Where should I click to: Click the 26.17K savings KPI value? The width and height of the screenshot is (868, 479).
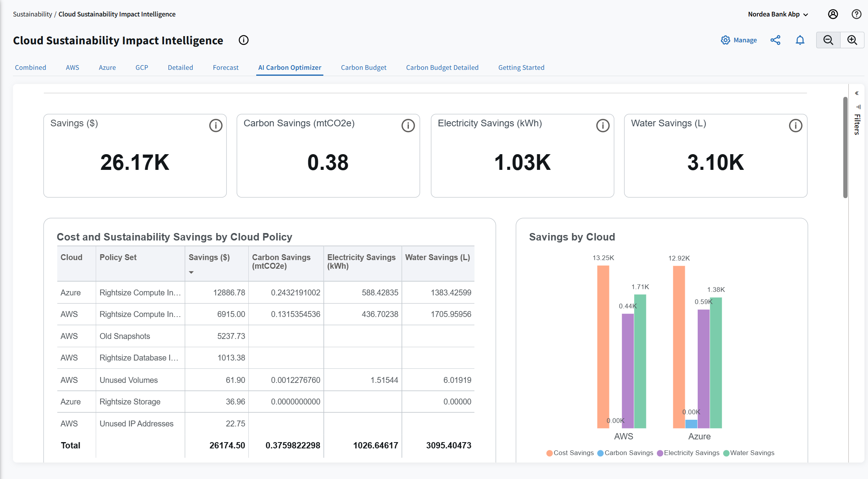(135, 162)
